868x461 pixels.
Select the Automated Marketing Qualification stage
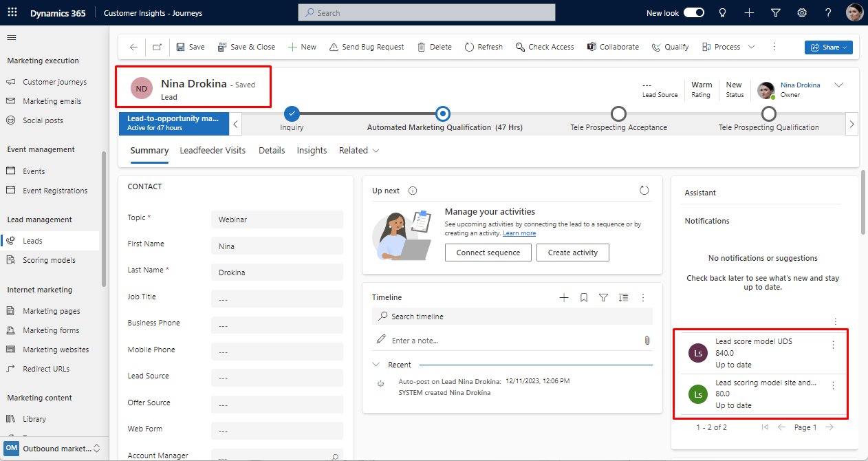click(x=443, y=114)
